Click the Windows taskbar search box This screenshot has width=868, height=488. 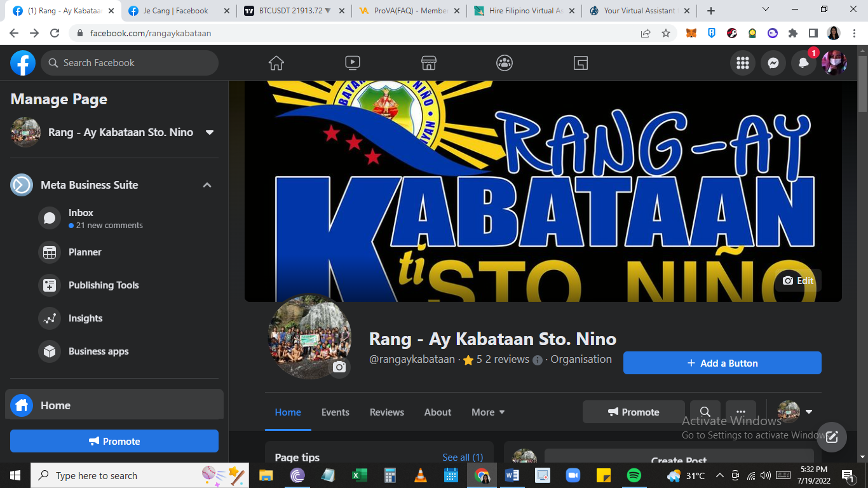(x=140, y=475)
